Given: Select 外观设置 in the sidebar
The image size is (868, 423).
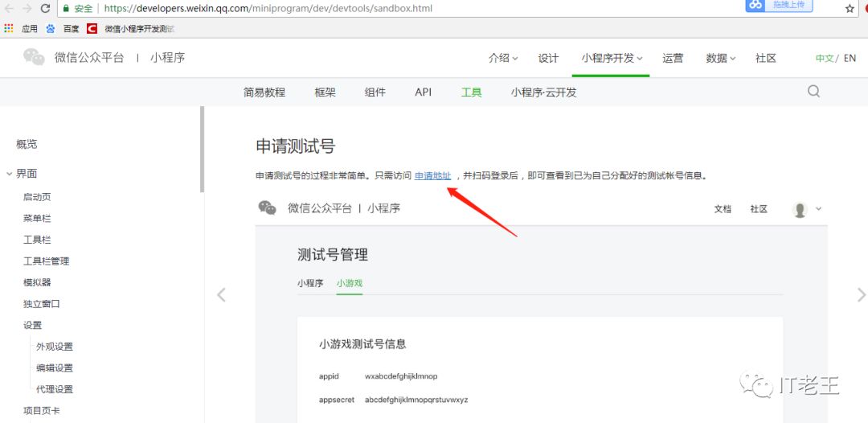Looking at the screenshot, I should tap(55, 347).
